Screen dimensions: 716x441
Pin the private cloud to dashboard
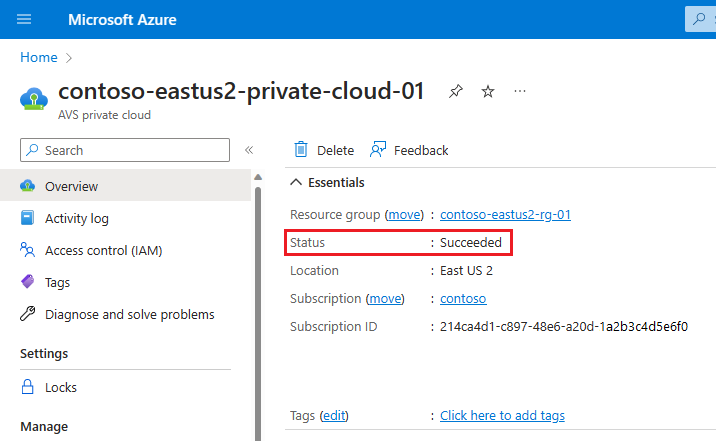(x=456, y=92)
